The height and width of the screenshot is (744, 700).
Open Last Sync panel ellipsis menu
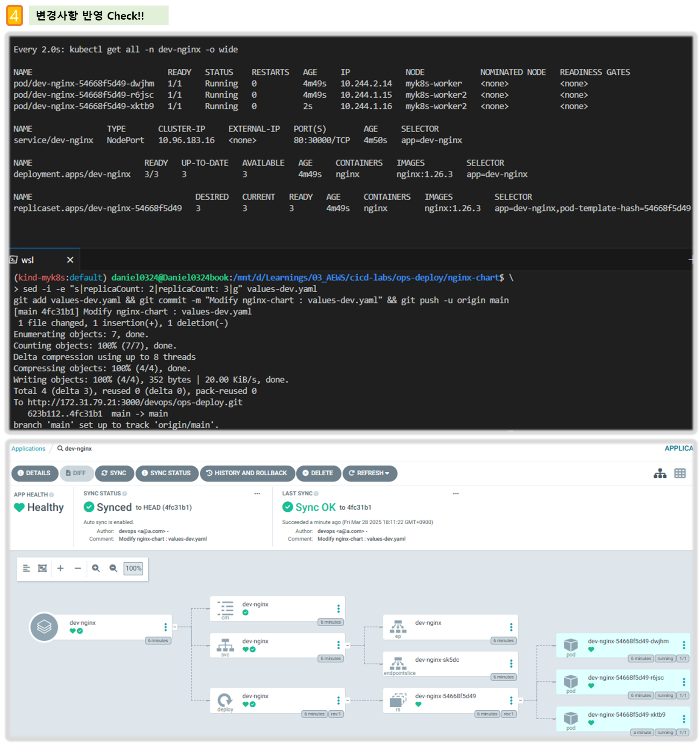pos(456,494)
